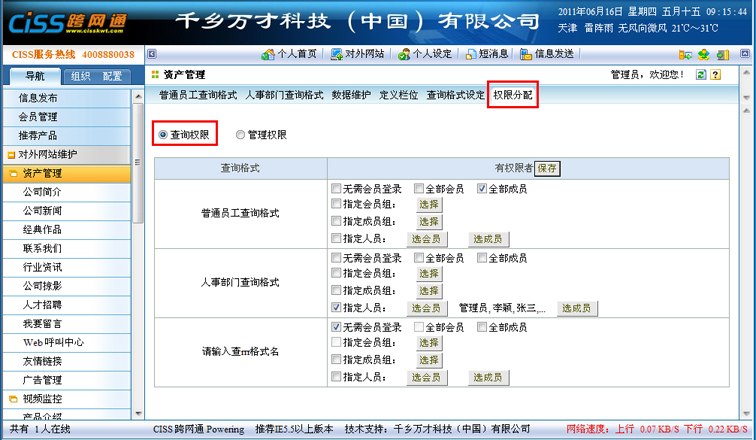This screenshot has width=756, height=440.
Task: Click the green refresh icon beside help
Action: [x=701, y=75]
